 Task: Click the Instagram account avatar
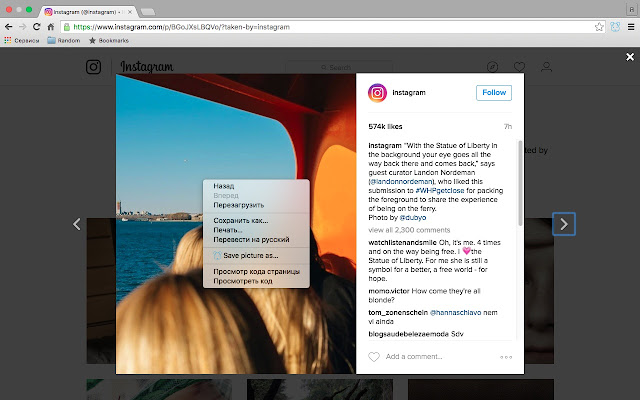pos(378,93)
